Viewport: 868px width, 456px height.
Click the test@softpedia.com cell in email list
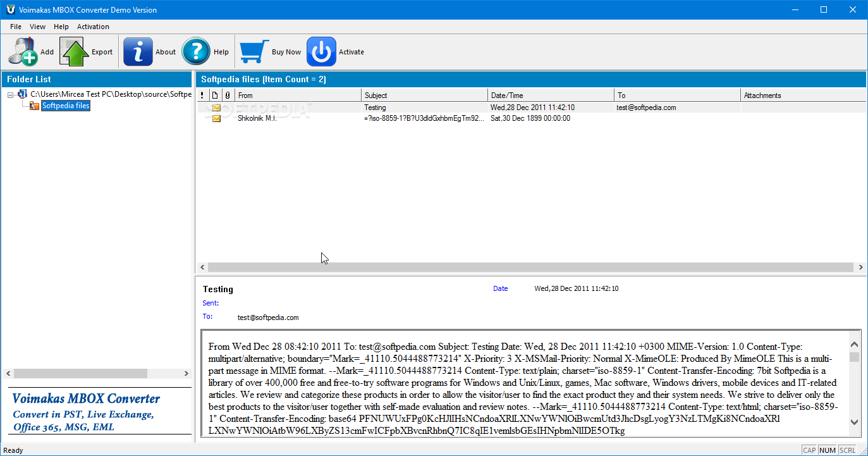pos(647,108)
